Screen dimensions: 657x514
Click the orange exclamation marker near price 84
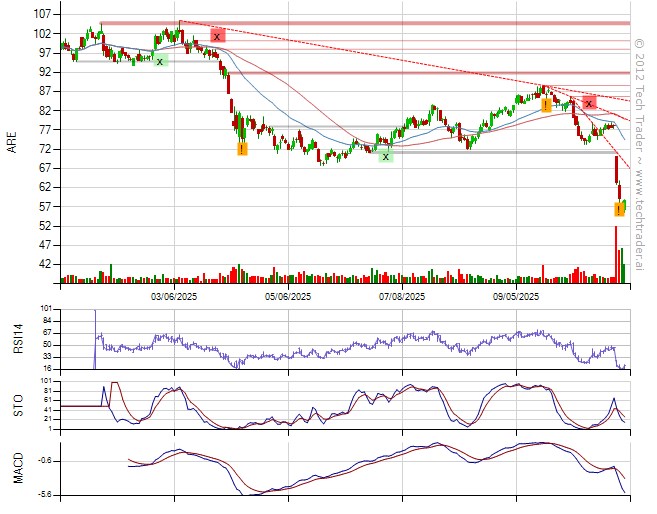(546, 105)
